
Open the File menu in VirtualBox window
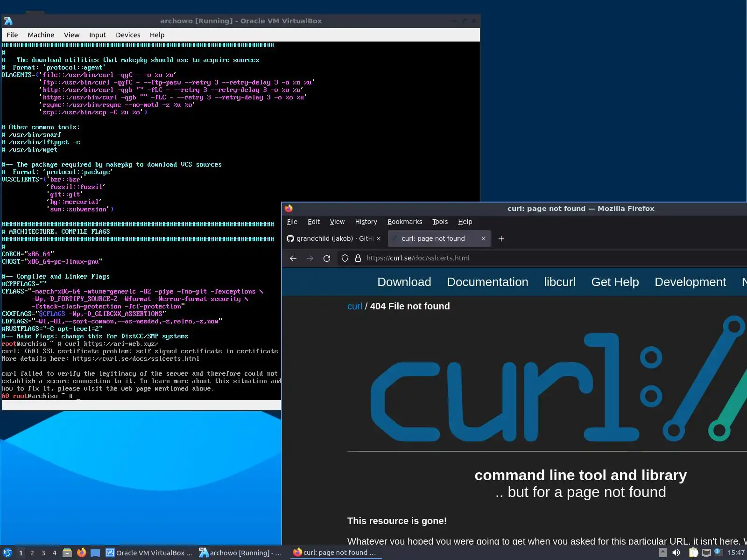point(12,35)
